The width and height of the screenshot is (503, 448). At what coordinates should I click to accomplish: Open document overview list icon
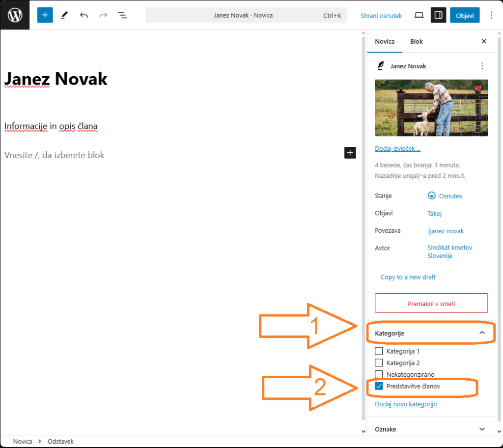coord(123,15)
